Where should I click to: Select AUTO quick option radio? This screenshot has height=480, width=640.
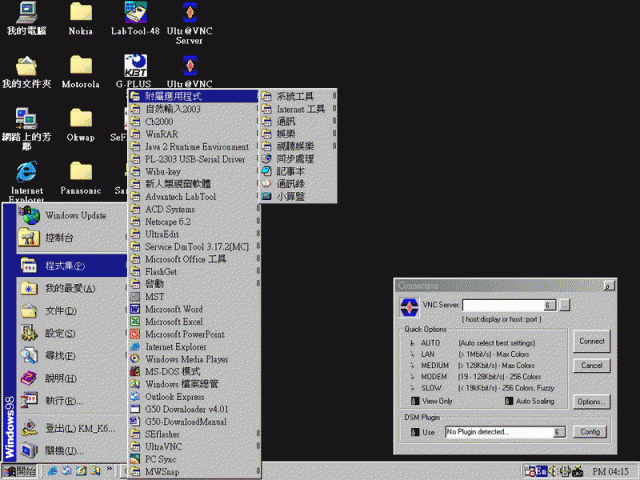412,343
